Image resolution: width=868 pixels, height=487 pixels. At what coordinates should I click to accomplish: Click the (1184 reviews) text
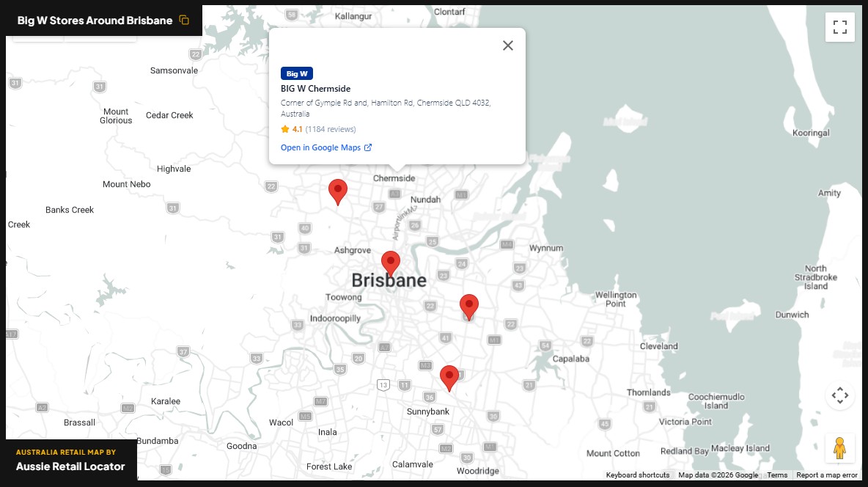[x=331, y=129]
